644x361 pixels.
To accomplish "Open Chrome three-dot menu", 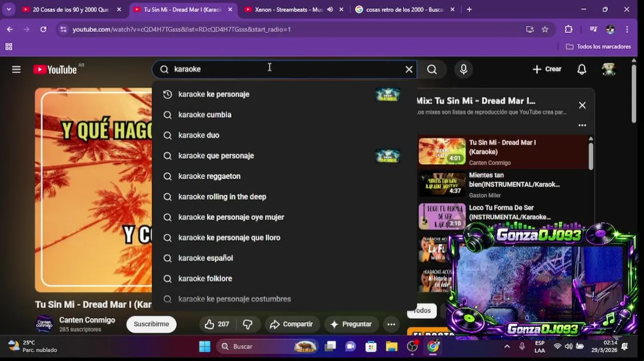I will tap(627, 30).
